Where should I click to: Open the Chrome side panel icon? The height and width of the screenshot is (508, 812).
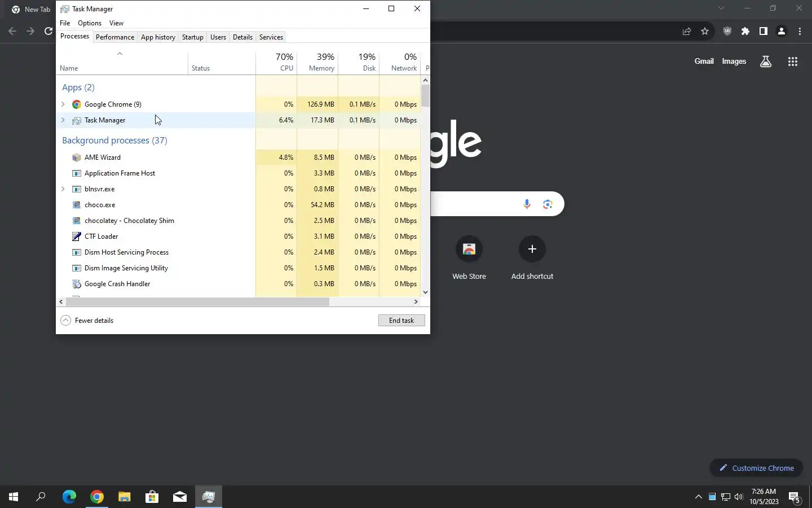[764, 32]
